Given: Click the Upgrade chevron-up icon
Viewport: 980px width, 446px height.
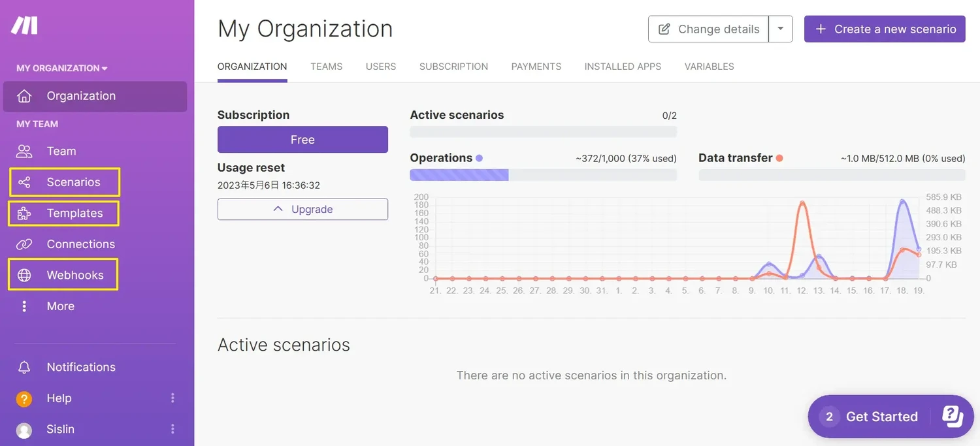Looking at the screenshot, I should pos(278,209).
